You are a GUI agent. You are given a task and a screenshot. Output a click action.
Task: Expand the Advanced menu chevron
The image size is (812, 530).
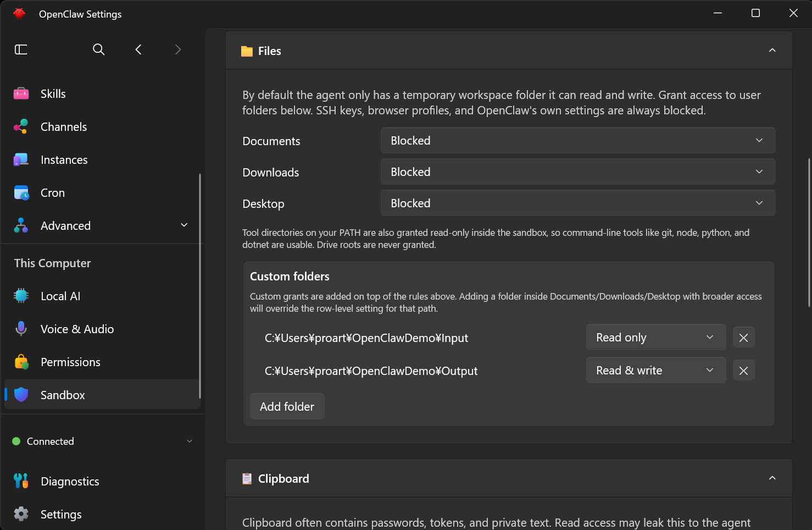184,225
